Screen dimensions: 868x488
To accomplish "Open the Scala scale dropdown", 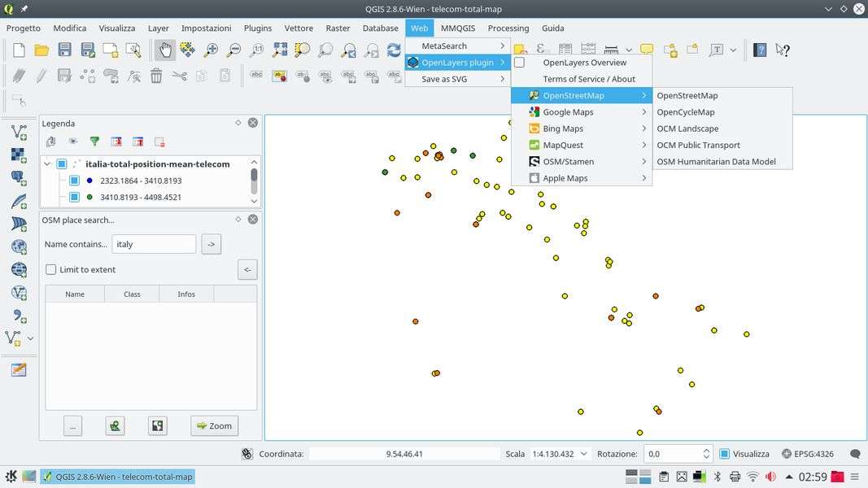I will pyautogui.click(x=583, y=454).
